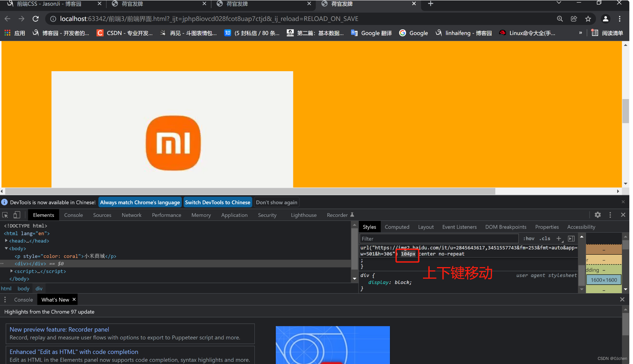Close the 前端CSS - JasonJi tab
This screenshot has width=633, height=364.
[x=100, y=4]
